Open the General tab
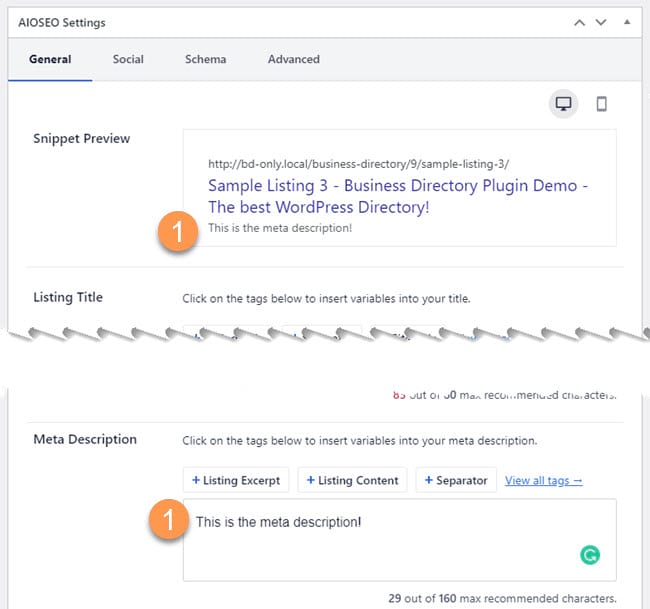The image size is (650, 609). point(50,59)
